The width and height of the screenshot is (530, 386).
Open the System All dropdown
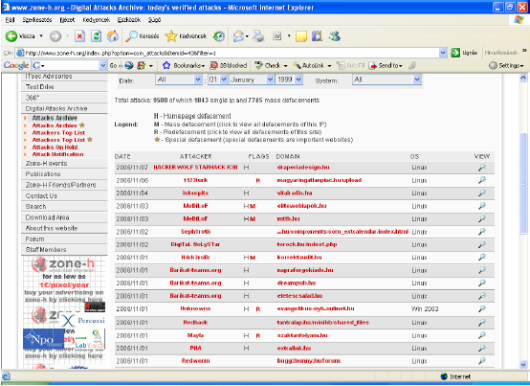tap(387, 80)
